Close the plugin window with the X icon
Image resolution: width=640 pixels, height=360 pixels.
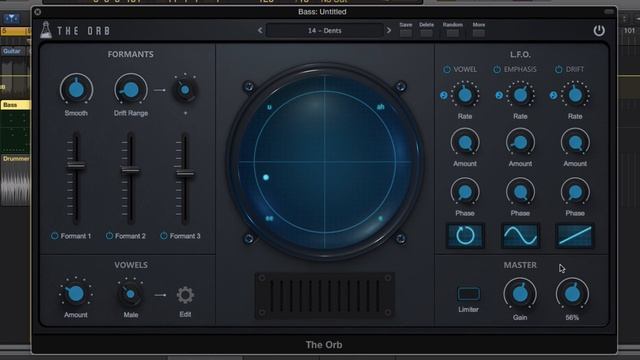38,12
